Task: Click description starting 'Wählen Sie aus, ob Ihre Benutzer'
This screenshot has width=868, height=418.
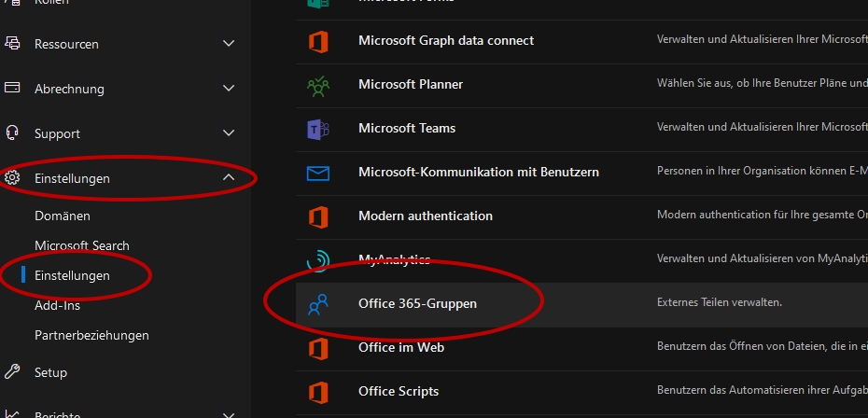Action: [763, 83]
